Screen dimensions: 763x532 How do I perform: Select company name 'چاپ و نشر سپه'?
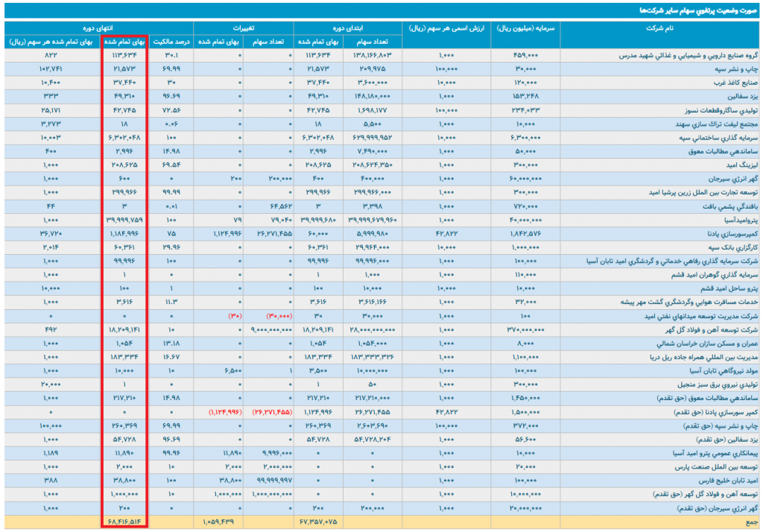[x=736, y=69]
